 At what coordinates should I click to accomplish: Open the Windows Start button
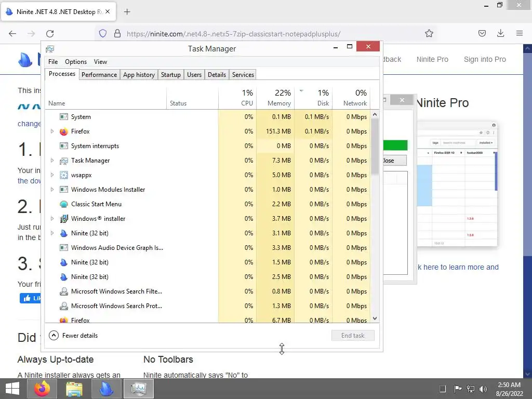(12, 389)
